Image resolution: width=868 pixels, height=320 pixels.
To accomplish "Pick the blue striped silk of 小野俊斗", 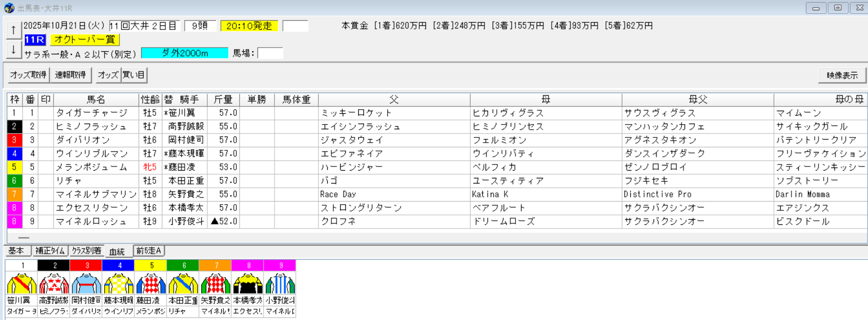I will click(x=280, y=284).
